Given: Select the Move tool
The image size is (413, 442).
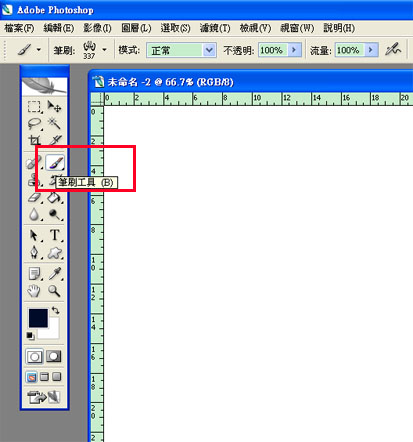Looking at the screenshot, I should 54,107.
